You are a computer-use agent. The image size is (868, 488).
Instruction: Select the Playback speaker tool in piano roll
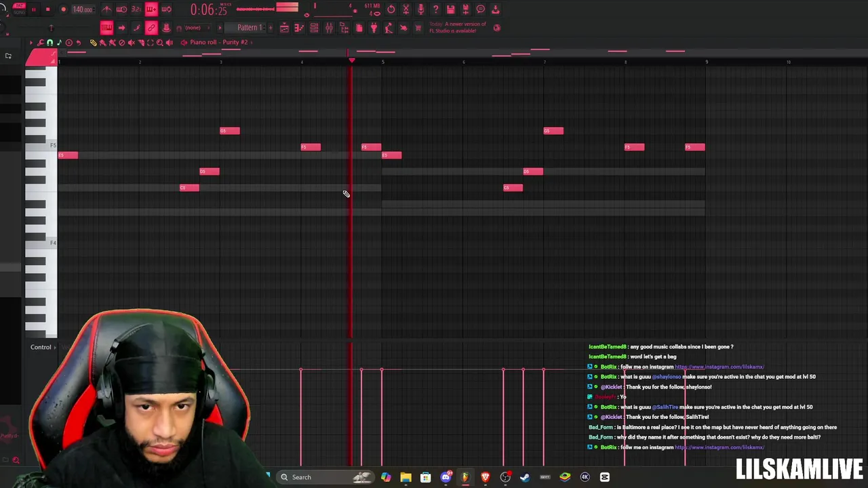[169, 42]
